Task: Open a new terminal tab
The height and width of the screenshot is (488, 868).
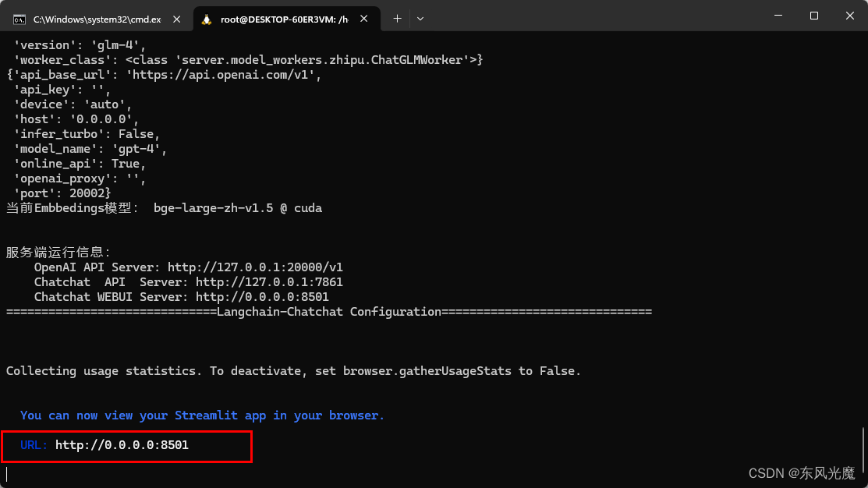Action: tap(397, 19)
